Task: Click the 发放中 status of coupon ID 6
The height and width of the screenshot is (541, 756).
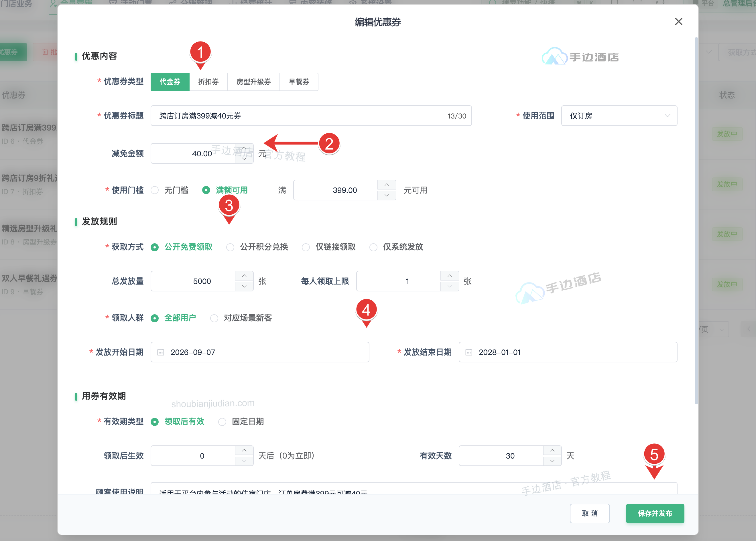Action: (727, 134)
